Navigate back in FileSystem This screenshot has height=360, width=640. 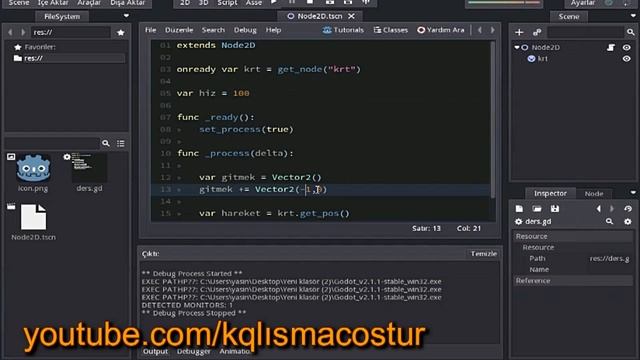pyautogui.click(x=10, y=32)
